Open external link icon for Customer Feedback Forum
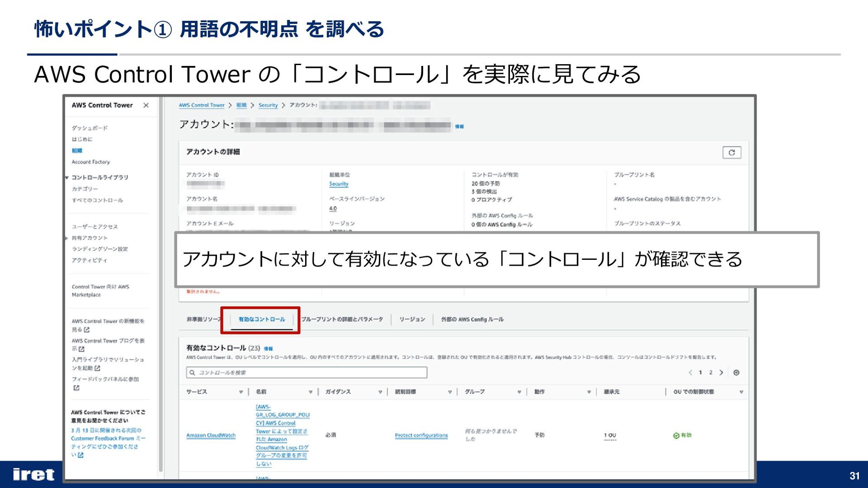This screenshot has height=488, width=868. point(81,455)
